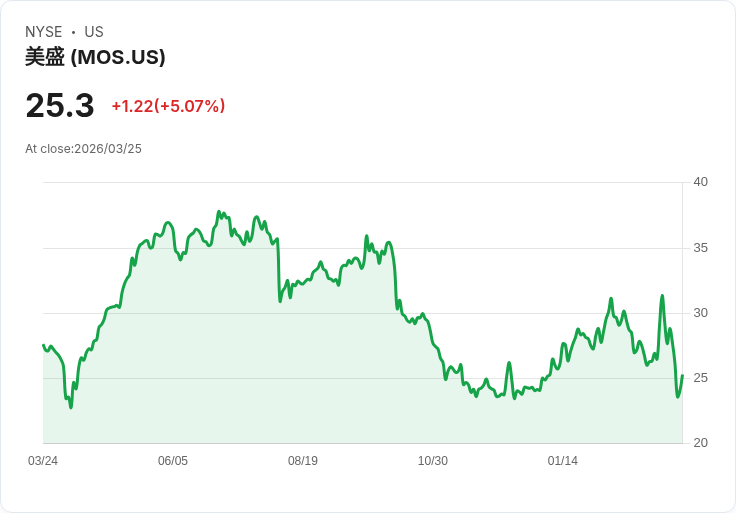Click the sharp price spike near chart's right end

662,296
